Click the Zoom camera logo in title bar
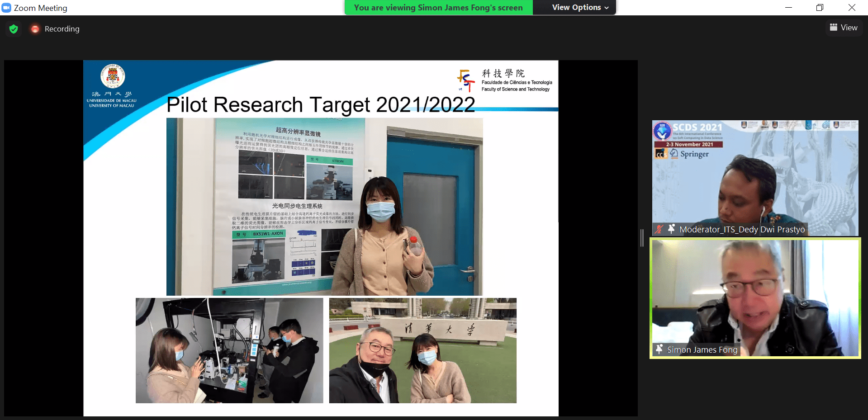This screenshot has width=868, height=420. (6, 8)
